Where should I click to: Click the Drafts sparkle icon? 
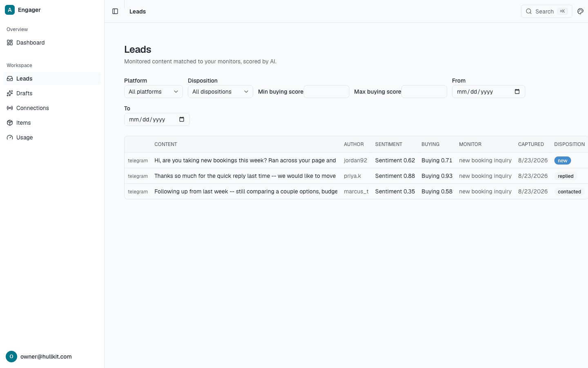(x=10, y=93)
